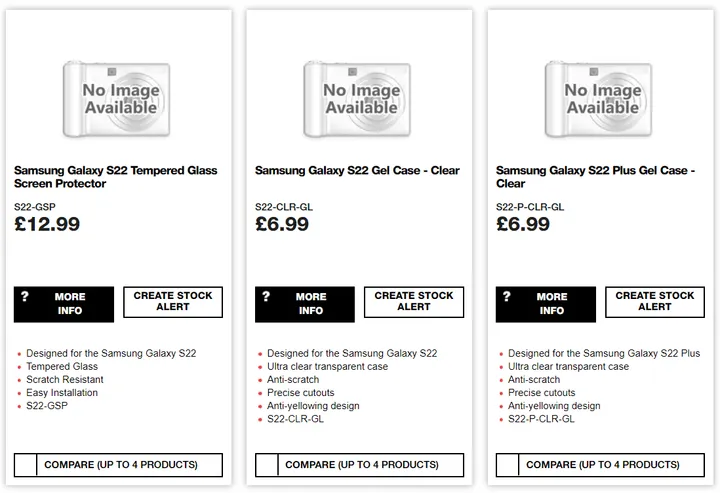The height and width of the screenshot is (493, 720).
Task: Tick compare checkbox for S22 Tempered Glass protector
Action: (x=26, y=465)
